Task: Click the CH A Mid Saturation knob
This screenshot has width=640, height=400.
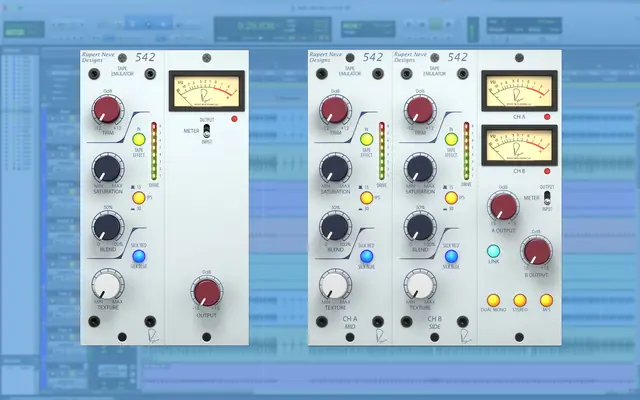Action: pos(335,168)
